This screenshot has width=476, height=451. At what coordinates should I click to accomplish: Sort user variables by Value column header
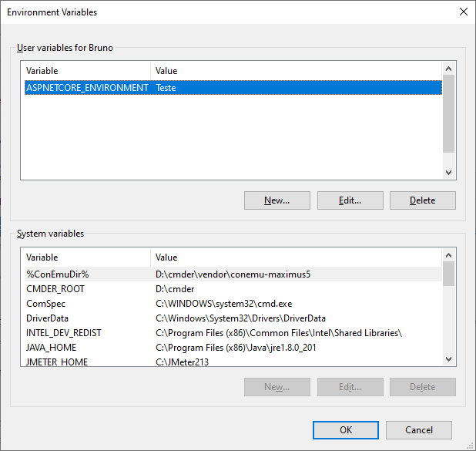point(296,71)
